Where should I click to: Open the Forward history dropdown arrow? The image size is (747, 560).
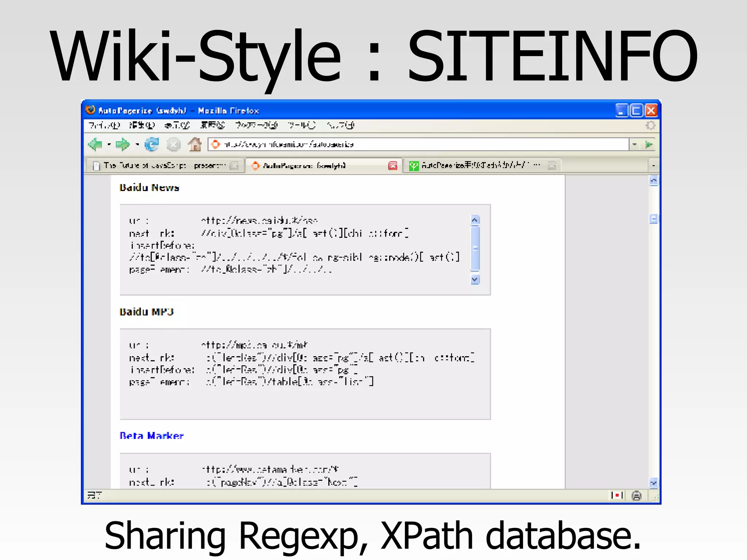point(137,145)
